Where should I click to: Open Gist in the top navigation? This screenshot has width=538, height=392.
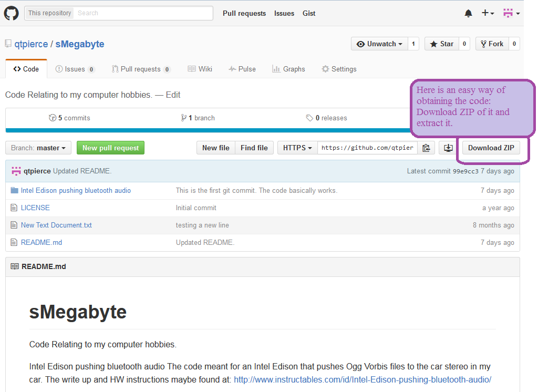(309, 13)
